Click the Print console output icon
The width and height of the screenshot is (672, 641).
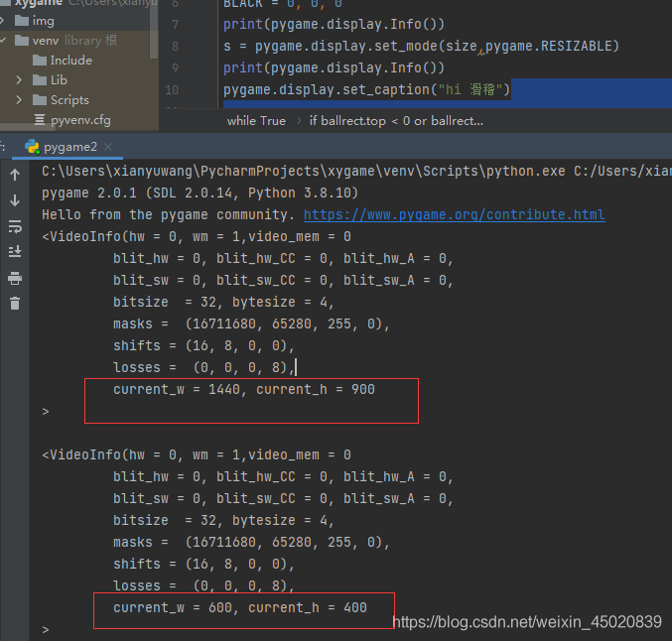[15, 278]
